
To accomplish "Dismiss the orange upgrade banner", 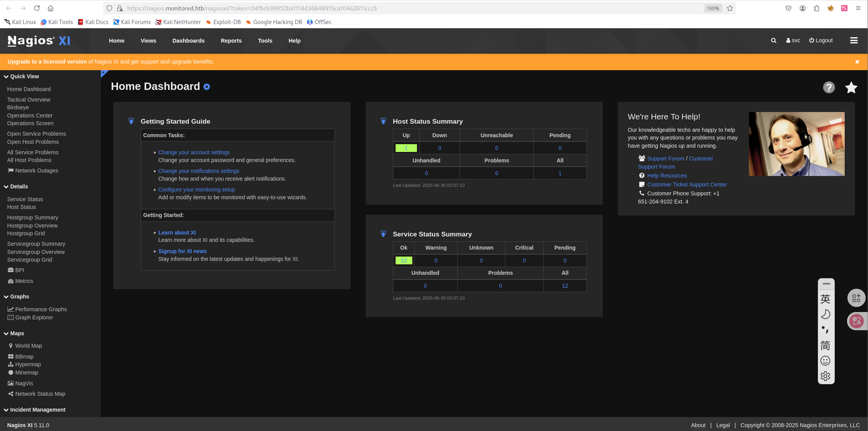I will (x=857, y=62).
